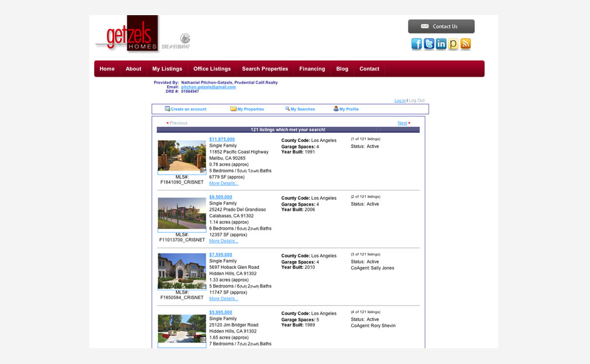Open the Office Listings menu
This screenshot has width=590, height=364.
211,68
